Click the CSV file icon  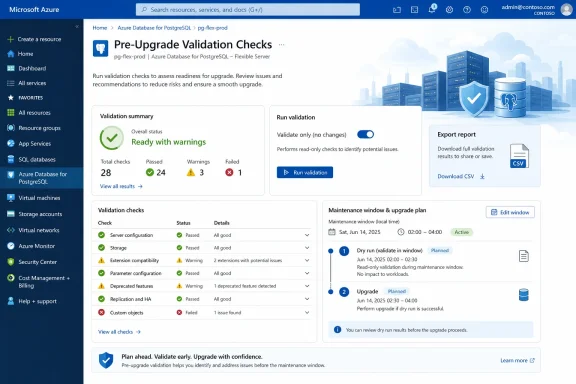pos(519,156)
